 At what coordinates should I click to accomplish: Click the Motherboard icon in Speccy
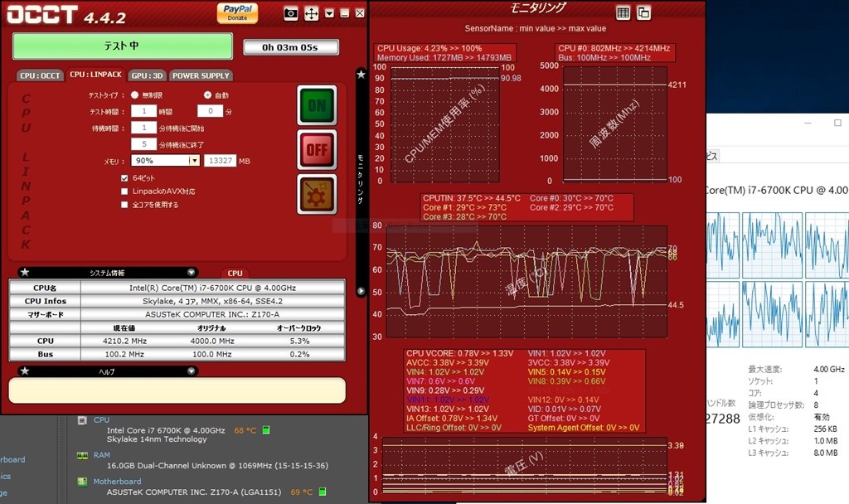click(x=82, y=482)
